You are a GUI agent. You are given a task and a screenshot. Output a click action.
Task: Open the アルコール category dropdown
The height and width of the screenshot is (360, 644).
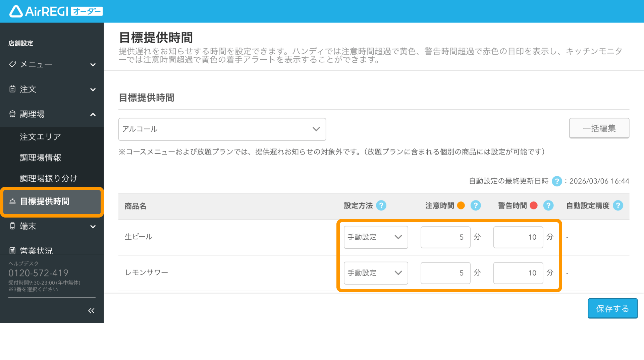click(222, 129)
